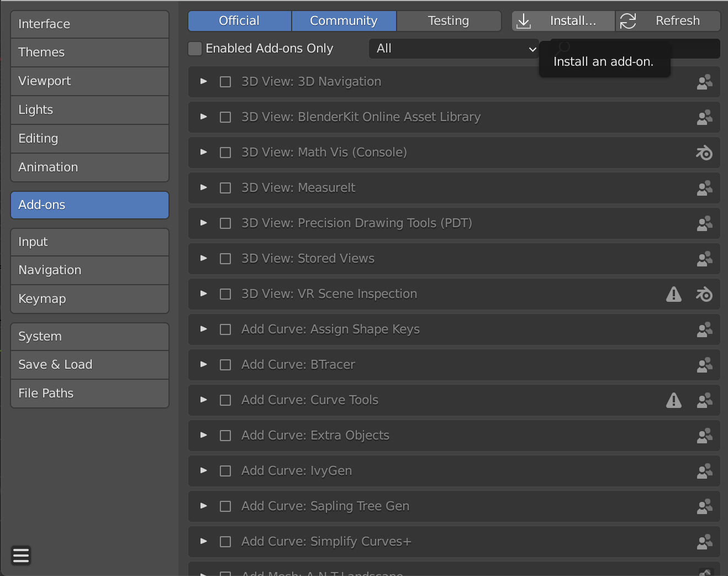Click the warning icon on VR Scene Inspection
This screenshot has width=728, height=576.
tap(674, 294)
